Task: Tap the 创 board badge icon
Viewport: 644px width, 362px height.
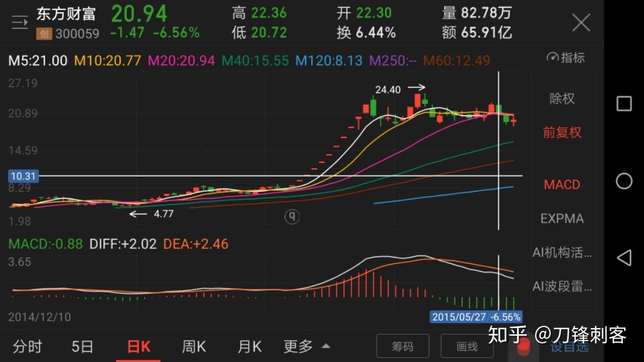Action: tap(44, 33)
